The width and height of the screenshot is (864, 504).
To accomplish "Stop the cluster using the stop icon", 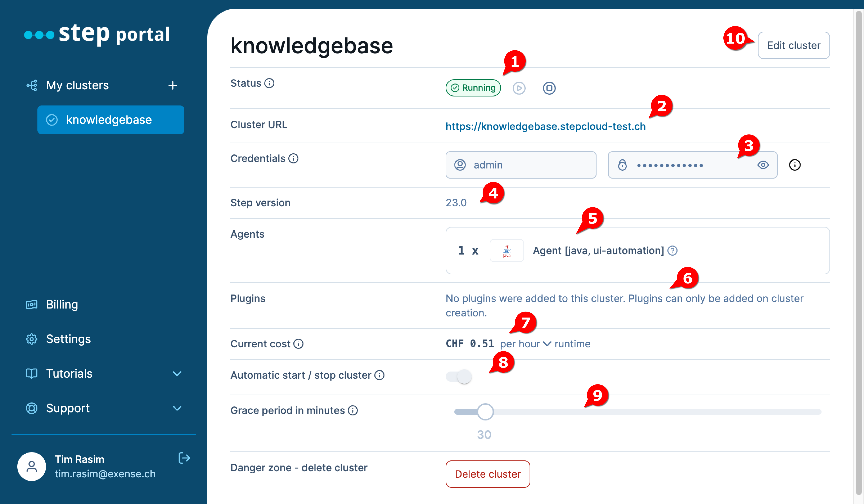I will click(549, 88).
